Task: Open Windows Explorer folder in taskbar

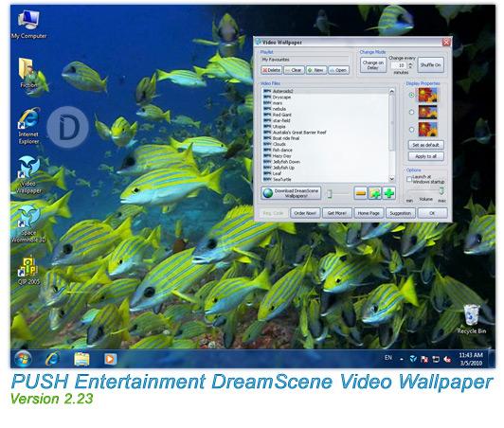Action: (x=81, y=359)
